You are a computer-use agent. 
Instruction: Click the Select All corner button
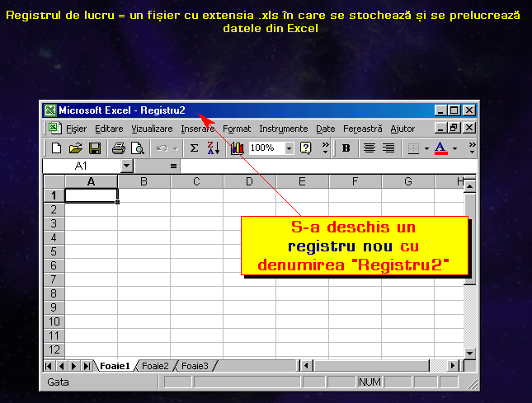click(54, 181)
